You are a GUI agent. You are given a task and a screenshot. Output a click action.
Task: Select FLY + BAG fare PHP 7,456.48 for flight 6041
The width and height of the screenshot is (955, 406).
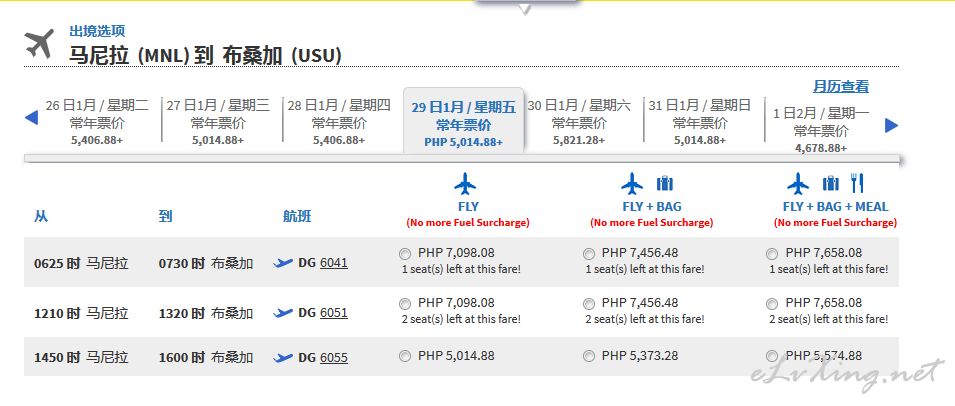589,254
